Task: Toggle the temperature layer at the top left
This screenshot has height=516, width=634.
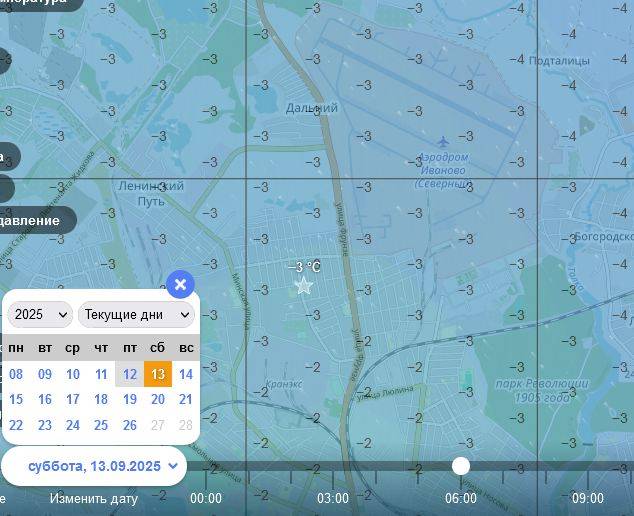Action: (x=40, y=3)
